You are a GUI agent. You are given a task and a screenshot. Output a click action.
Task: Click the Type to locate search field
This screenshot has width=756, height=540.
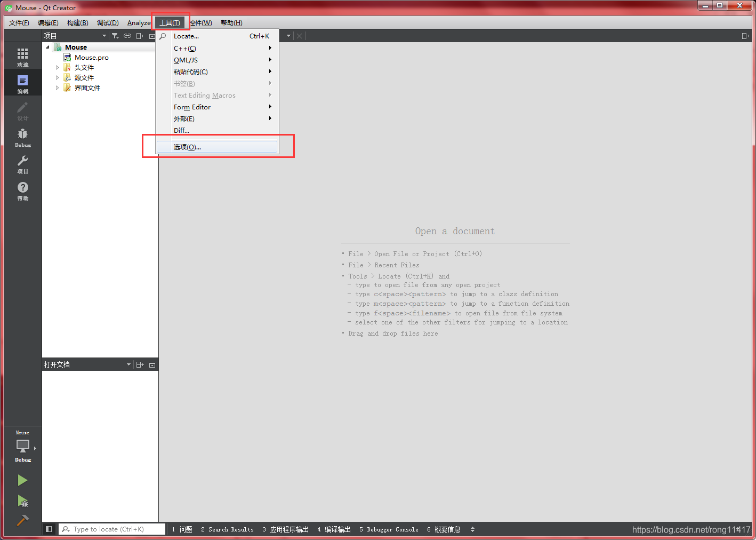click(112, 529)
